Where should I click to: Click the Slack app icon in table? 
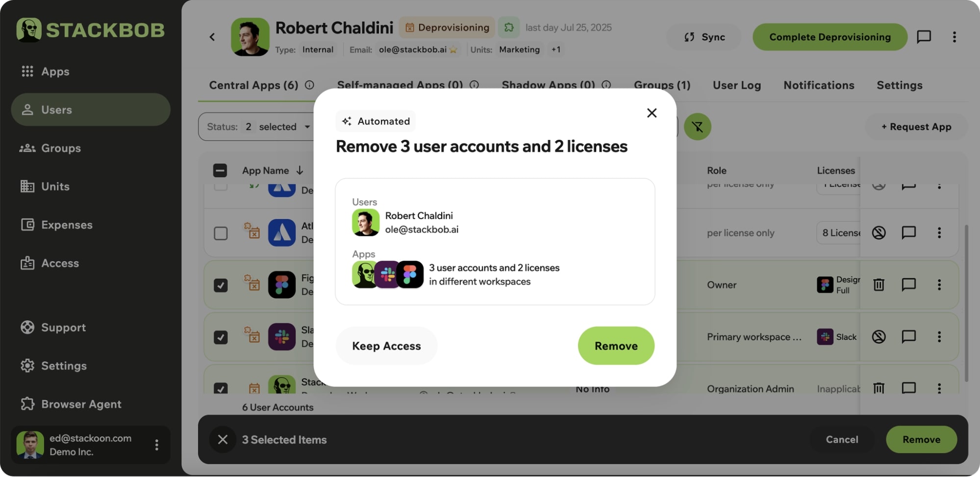[282, 337]
